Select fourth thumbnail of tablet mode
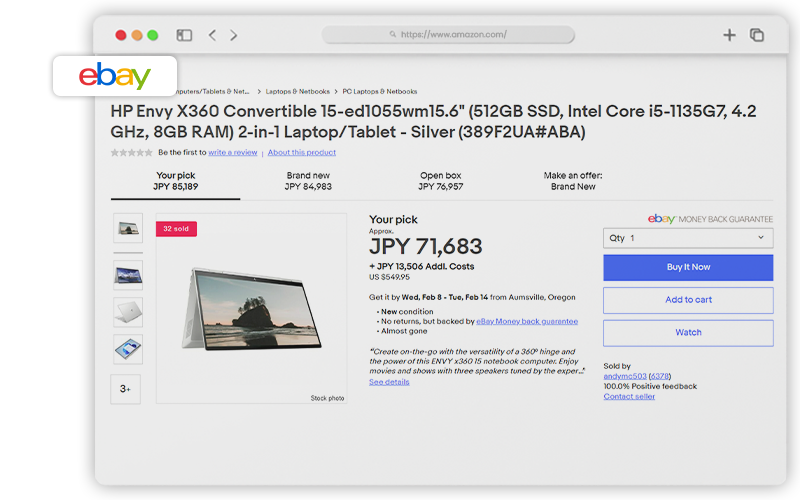Screen dimensions: 800x500 [x=128, y=349]
